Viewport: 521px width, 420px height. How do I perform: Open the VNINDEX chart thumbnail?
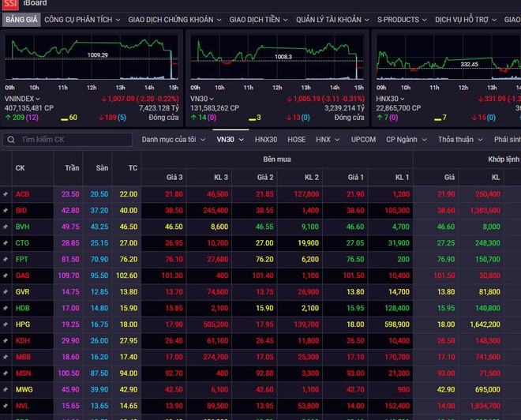(92, 60)
